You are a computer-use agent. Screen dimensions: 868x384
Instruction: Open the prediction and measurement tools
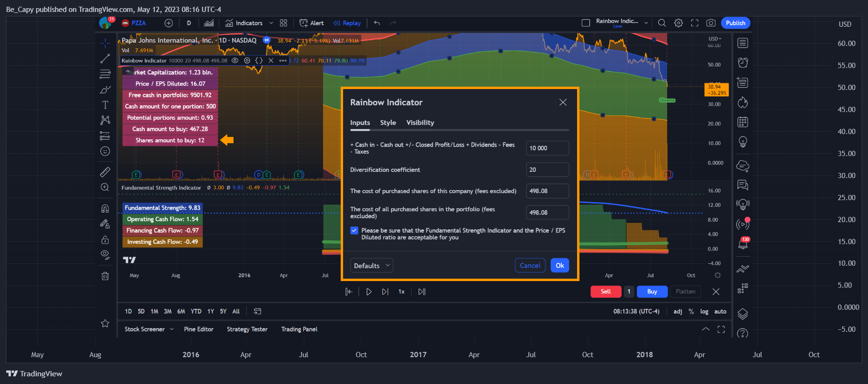pos(105,136)
